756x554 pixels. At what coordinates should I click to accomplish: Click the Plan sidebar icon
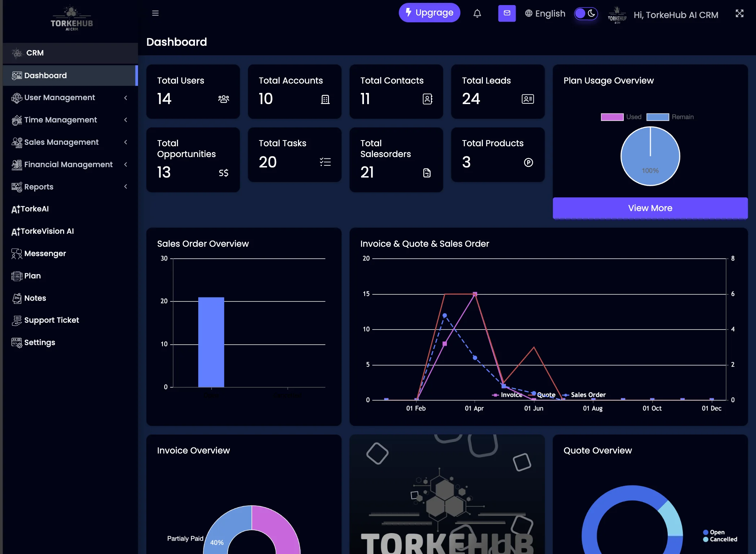tap(17, 276)
